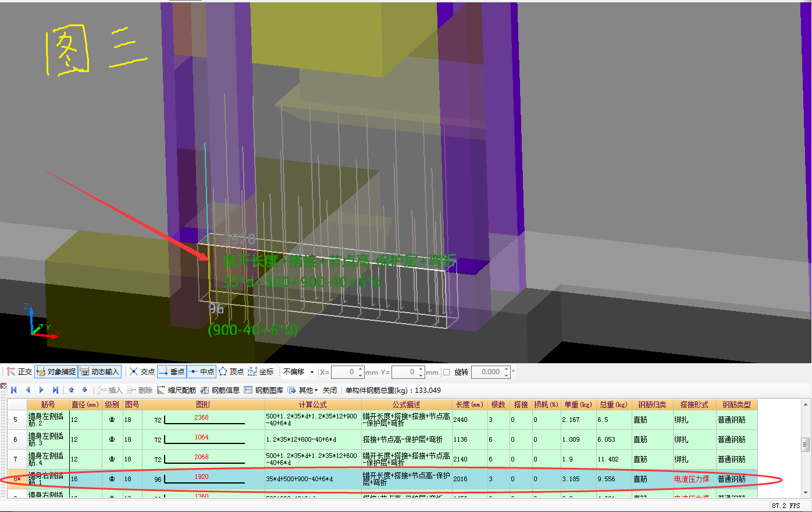Click total weight cell 11.402
This screenshot has width=812, height=512.
[614, 459]
